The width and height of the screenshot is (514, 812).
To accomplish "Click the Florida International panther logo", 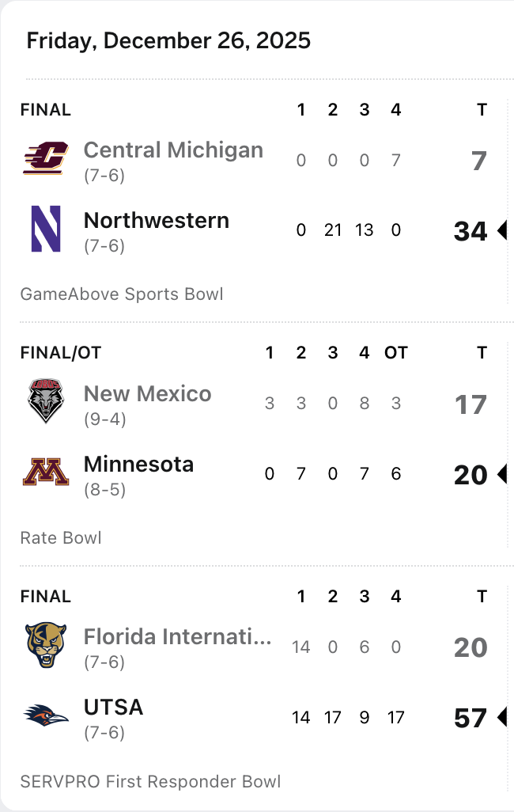I will click(46, 645).
